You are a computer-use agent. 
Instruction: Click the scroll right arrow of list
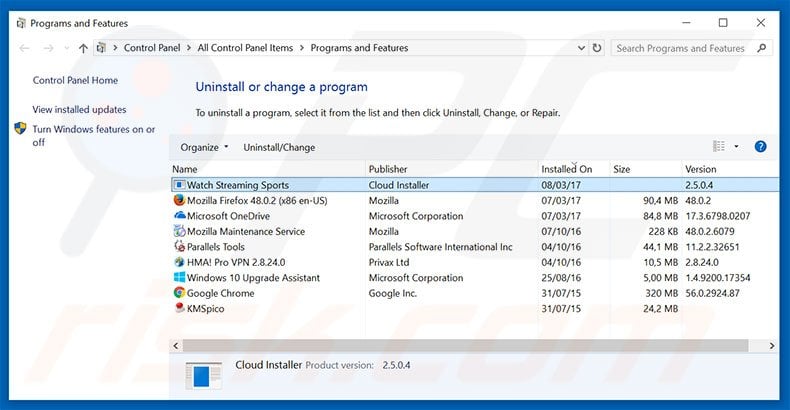pos(772,346)
